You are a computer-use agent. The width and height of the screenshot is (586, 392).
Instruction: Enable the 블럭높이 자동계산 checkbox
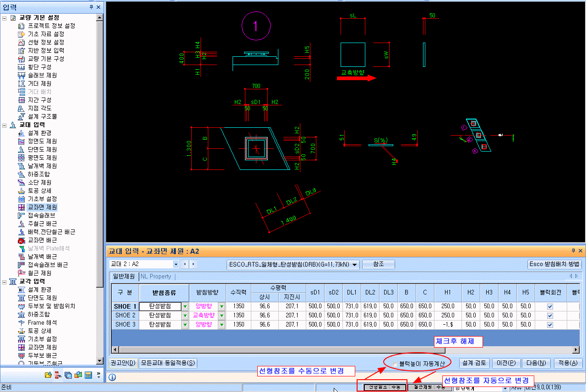(x=395, y=364)
